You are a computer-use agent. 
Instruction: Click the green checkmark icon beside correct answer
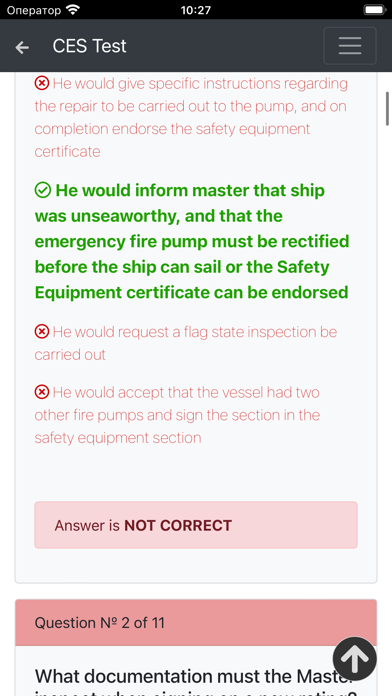(43, 191)
